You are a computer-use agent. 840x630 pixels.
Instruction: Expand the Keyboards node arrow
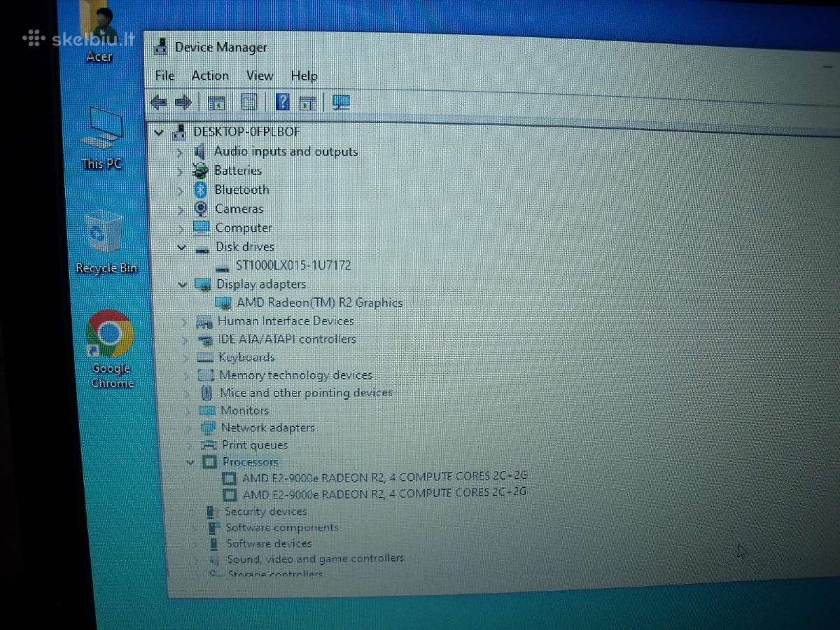(x=185, y=358)
